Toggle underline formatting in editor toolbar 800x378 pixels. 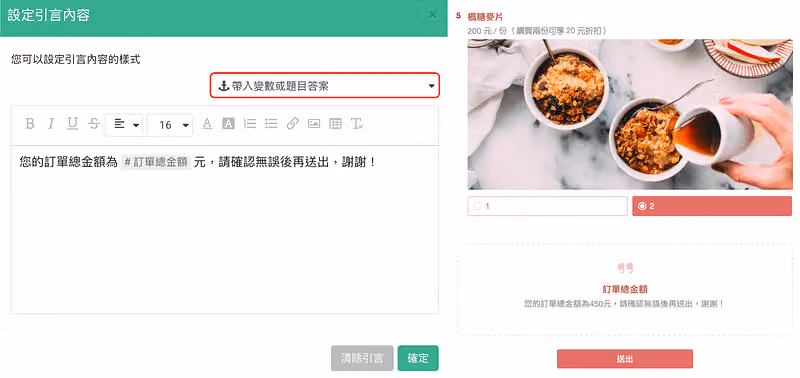click(x=72, y=124)
